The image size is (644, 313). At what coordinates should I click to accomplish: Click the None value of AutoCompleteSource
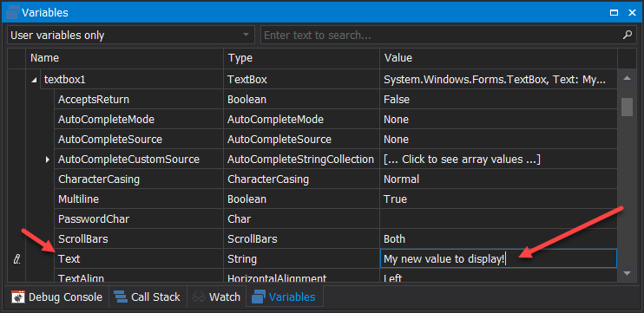pos(396,140)
